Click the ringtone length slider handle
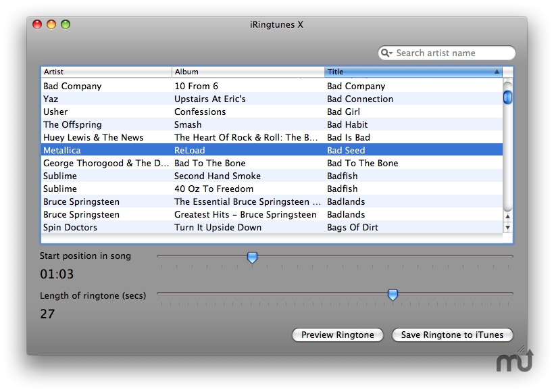The height and width of the screenshot is (392, 554). pyautogui.click(x=393, y=294)
